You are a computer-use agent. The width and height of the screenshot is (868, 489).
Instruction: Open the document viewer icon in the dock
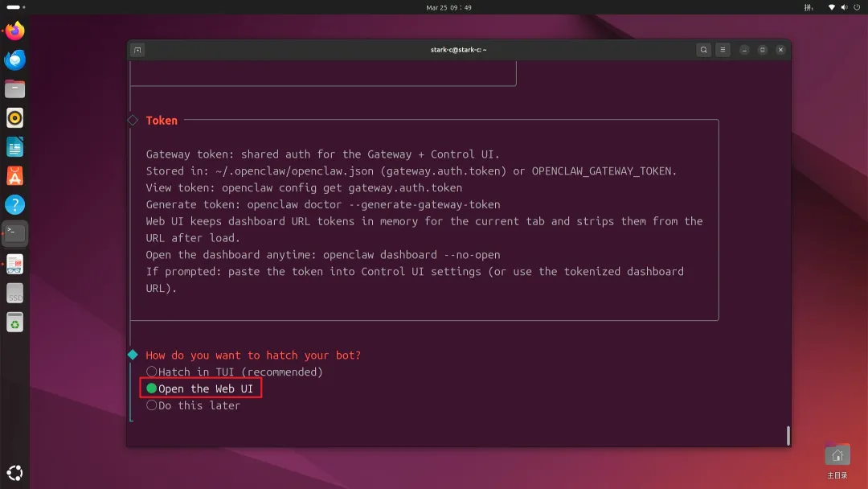pos(15,264)
